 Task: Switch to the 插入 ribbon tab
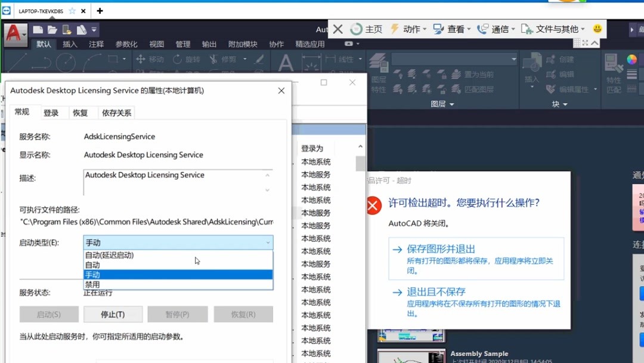(69, 43)
